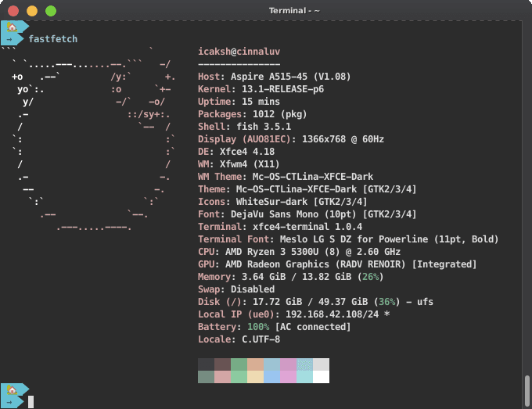Viewport: 532px width, 409px height.
Task: Click the vertical scrollbar thumb
Action: coord(527,390)
